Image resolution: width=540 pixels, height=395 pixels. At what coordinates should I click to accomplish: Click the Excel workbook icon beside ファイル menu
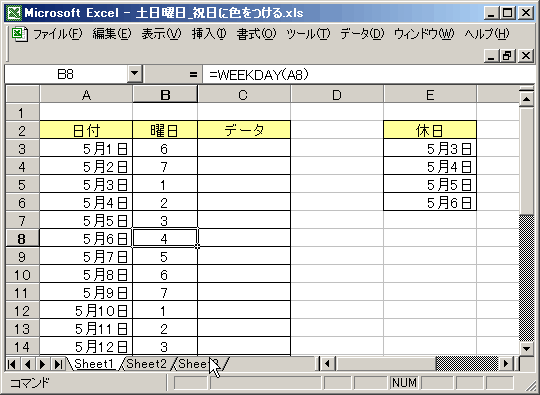pos(19,34)
